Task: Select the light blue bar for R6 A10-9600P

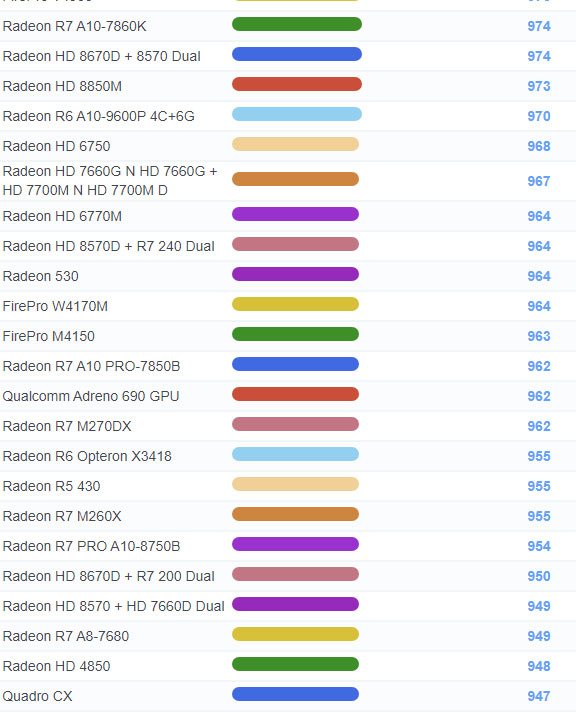Action: 297,114
